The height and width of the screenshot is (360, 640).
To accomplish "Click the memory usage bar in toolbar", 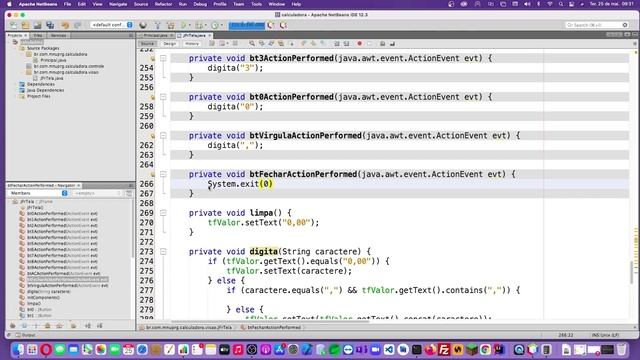I will pyautogui.click(x=247, y=25).
